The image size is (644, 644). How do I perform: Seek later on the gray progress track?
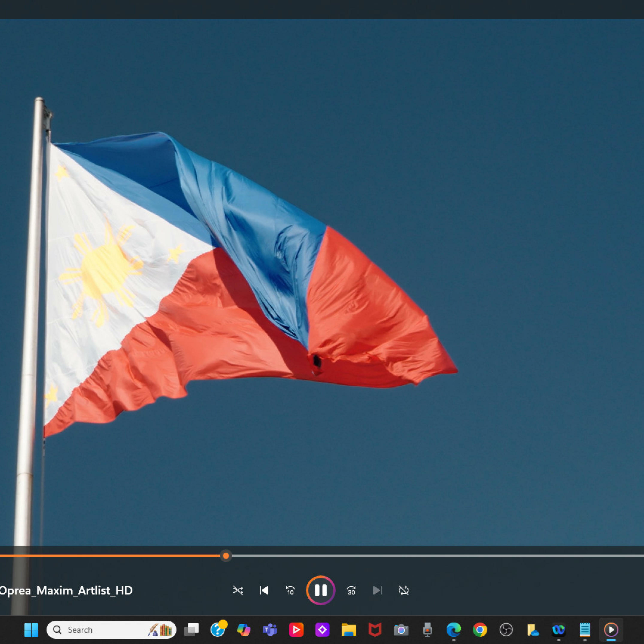coord(433,556)
